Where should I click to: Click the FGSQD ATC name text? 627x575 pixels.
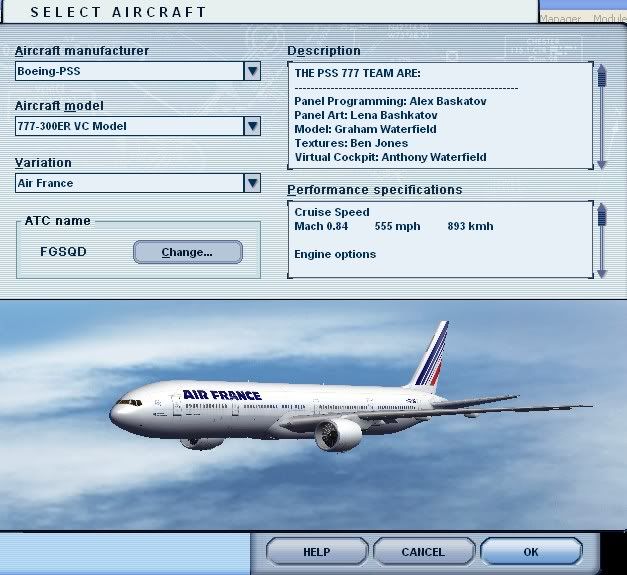[64, 252]
